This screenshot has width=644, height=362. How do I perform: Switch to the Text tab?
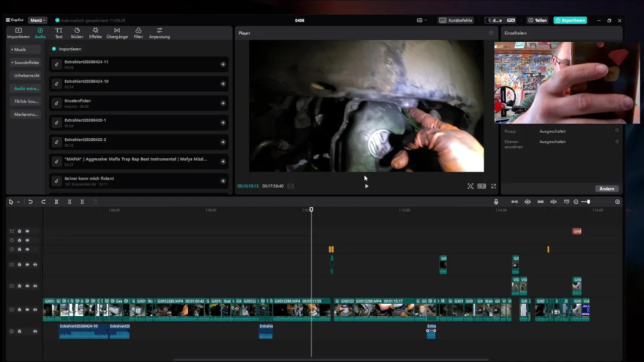[59, 33]
